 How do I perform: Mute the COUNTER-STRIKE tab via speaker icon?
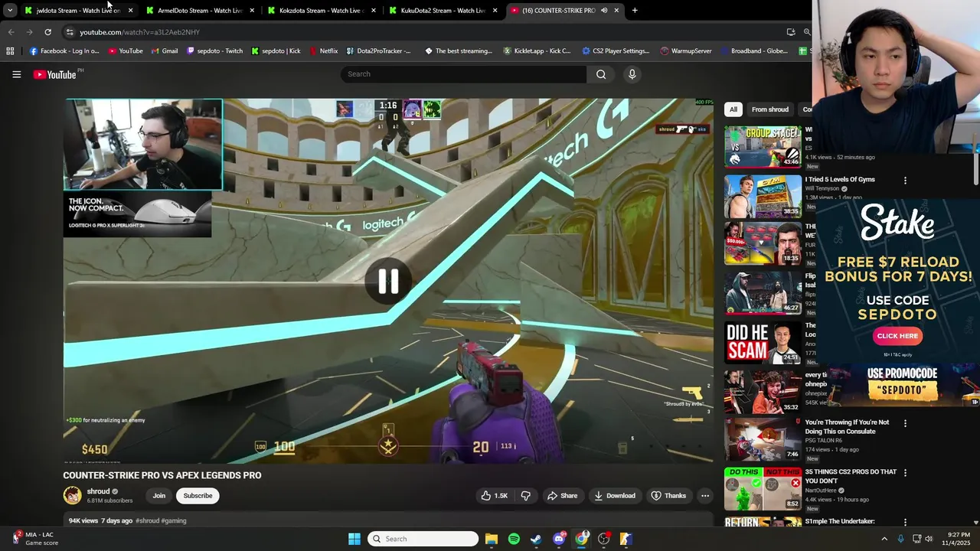(x=604, y=11)
